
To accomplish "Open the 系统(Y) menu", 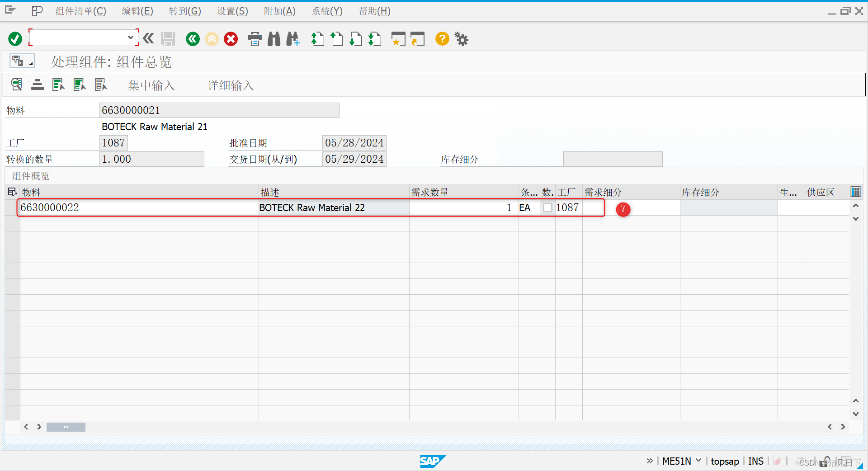I will [326, 11].
